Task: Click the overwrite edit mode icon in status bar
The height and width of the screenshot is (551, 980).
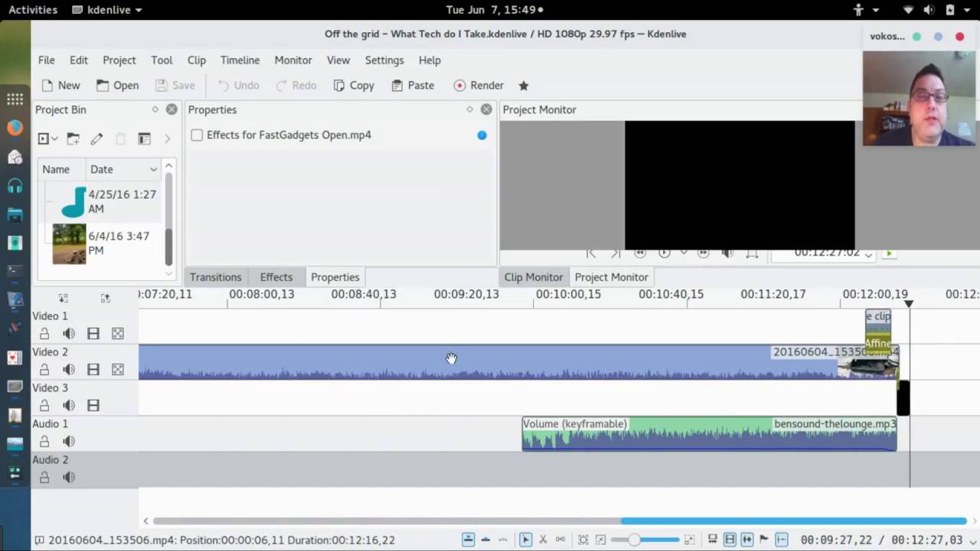Action: point(485,540)
